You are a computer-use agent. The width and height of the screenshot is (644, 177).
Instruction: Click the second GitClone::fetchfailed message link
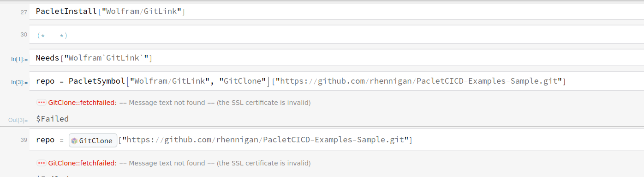82,163
